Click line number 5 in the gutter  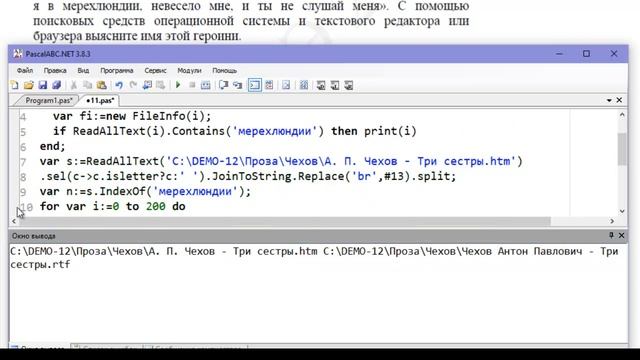point(23,132)
